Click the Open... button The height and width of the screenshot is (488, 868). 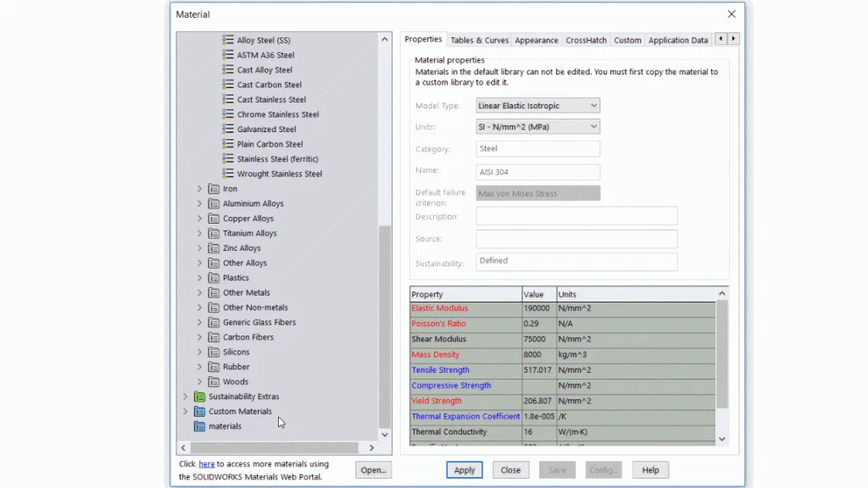coord(373,470)
